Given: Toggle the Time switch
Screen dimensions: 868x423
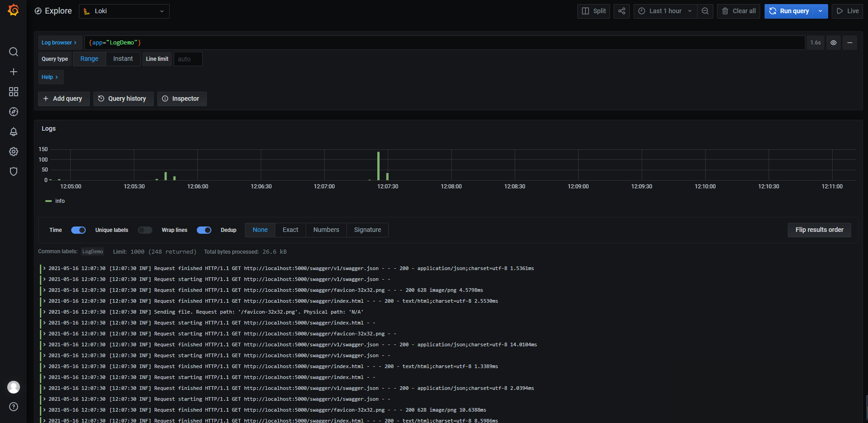Looking at the screenshot, I should pos(78,230).
